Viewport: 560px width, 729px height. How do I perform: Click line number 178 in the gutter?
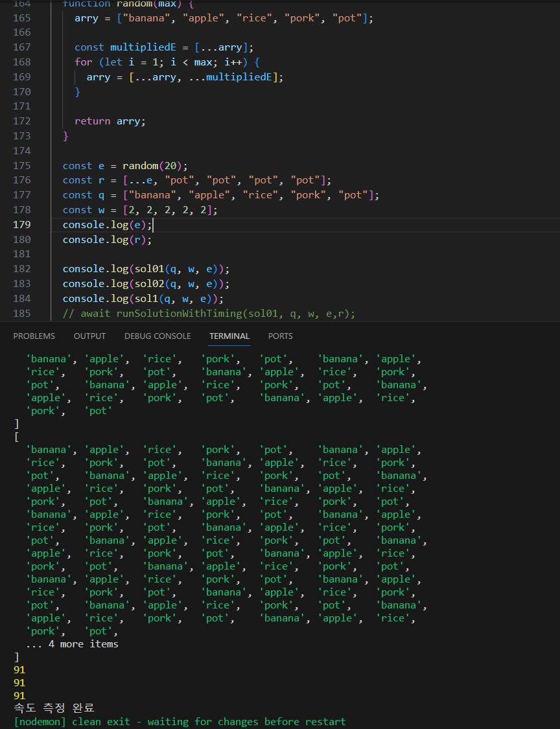[22, 210]
